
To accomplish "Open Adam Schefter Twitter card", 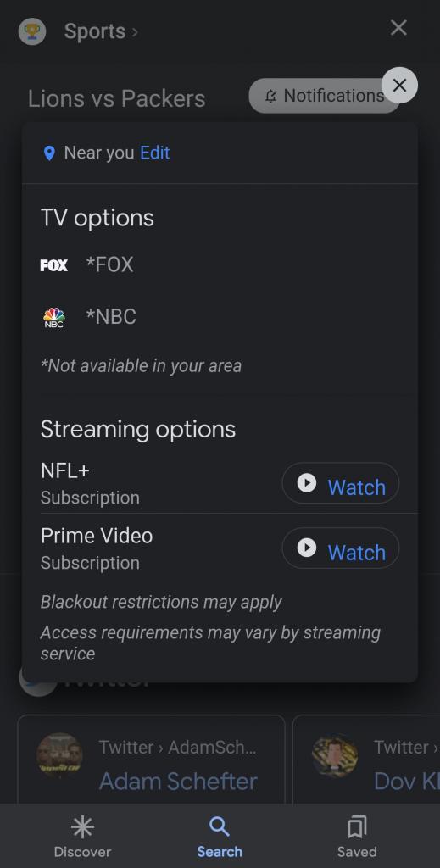I will coord(151,759).
